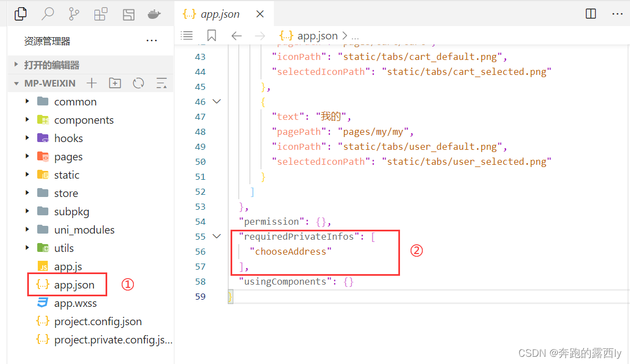This screenshot has width=630, height=364.
Task: Select the Explorer icon in the activity bar
Action: (x=21, y=14)
